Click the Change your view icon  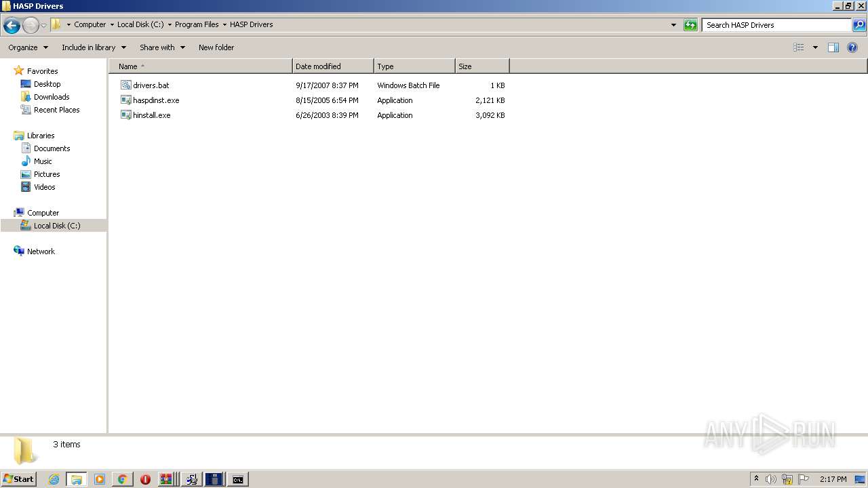(x=799, y=47)
